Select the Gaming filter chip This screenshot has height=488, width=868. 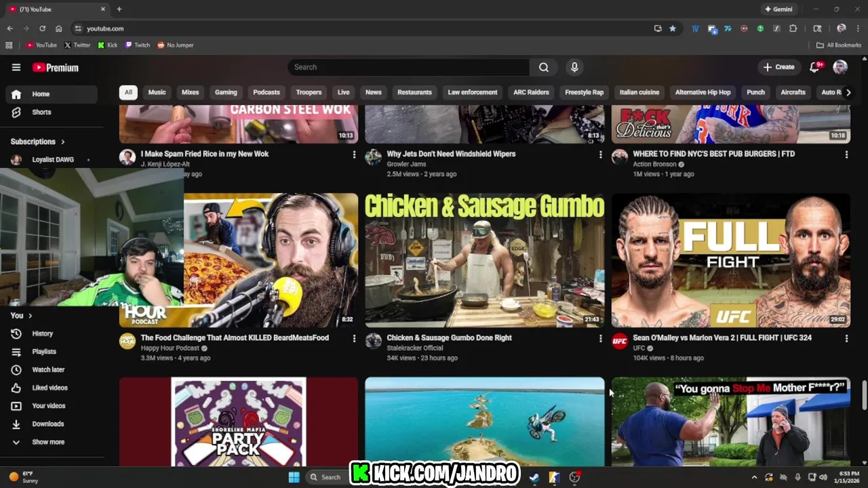click(x=226, y=93)
